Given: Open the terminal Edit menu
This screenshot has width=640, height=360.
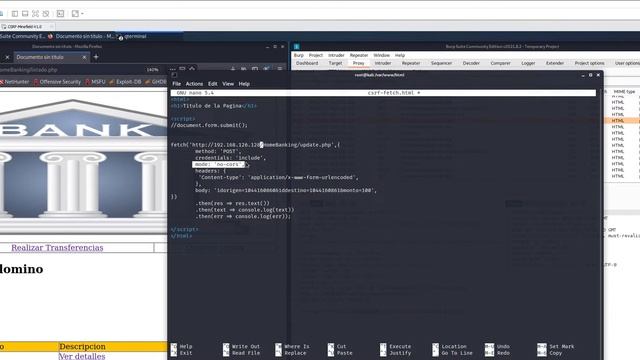Looking at the screenshot, I should tap(213, 84).
